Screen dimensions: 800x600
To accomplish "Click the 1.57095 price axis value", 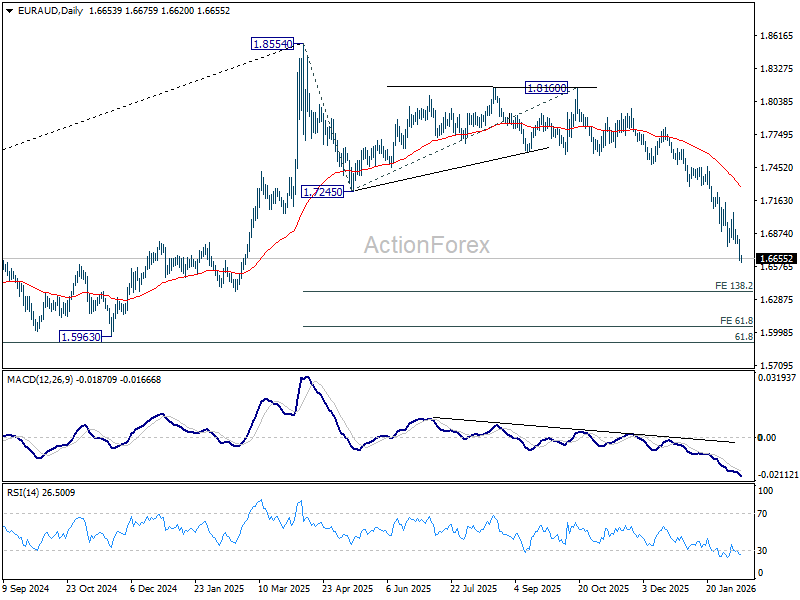I will pos(777,366).
